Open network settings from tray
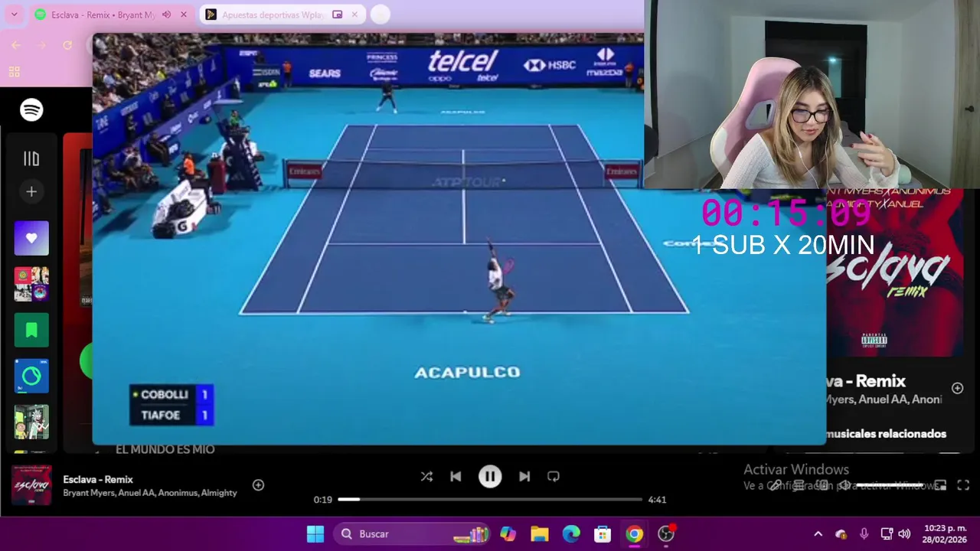 click(x=887, y=534)
